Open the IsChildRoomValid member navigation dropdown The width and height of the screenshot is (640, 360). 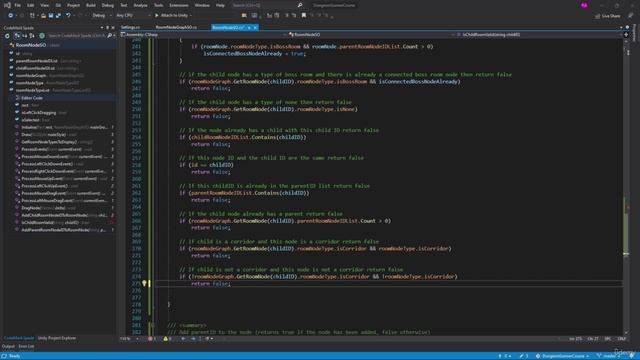539,35
